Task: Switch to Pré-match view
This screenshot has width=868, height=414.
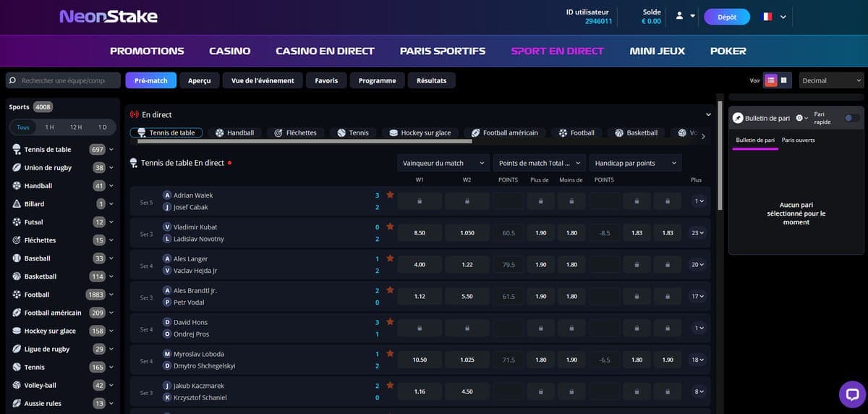Action: coord(150,80)
